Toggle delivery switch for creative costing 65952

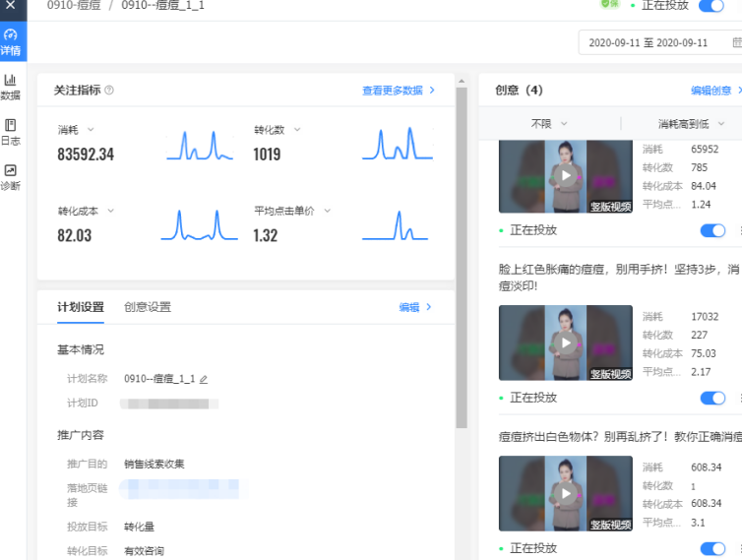coord(712,230)
